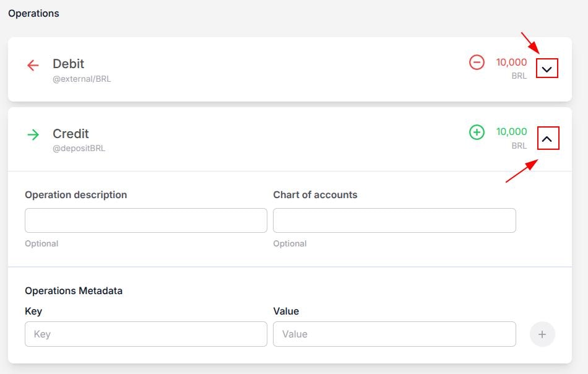
Task: Focus the Operation description field
Action: (146, 220)
